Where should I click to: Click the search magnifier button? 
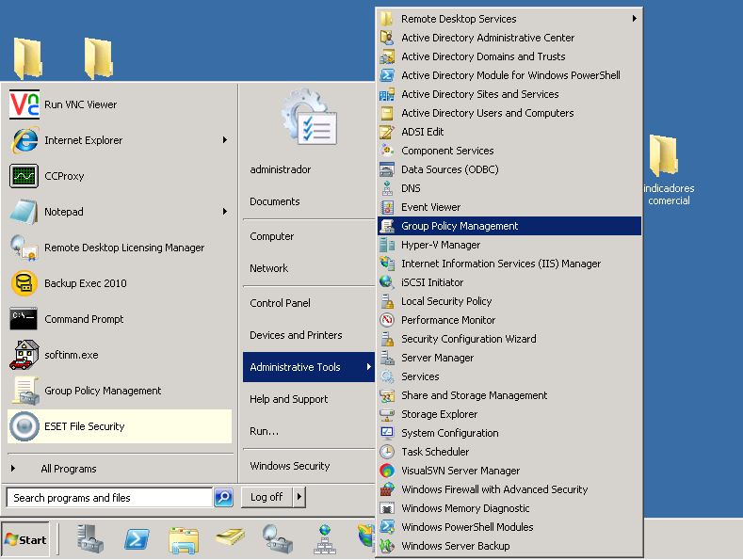(224, 498)
